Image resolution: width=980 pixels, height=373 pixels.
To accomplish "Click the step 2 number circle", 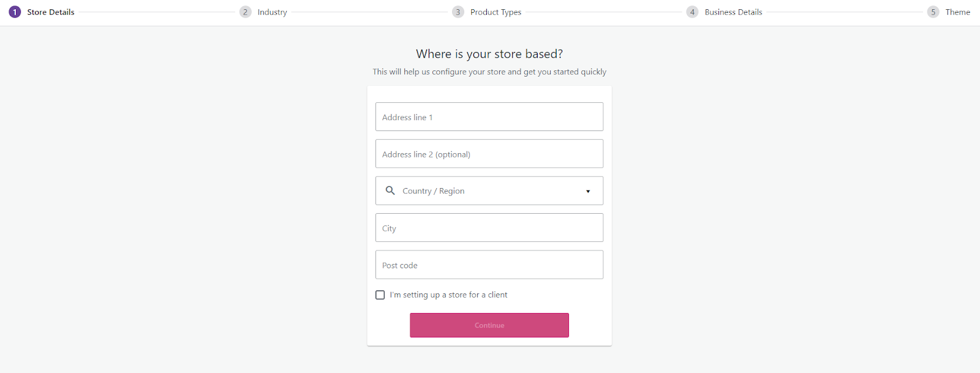I will pos(245,12).
